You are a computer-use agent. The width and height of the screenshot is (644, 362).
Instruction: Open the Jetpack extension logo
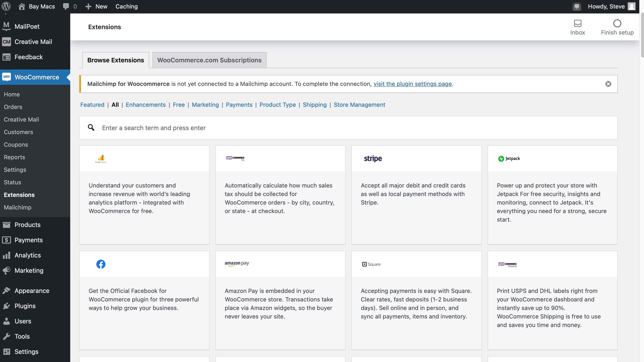click(x=509, y=159)
